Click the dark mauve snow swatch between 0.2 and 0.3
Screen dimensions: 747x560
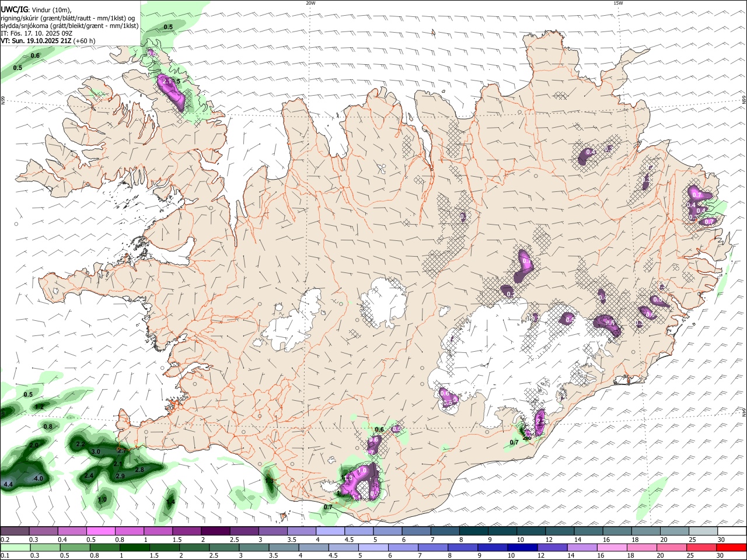point(15,531)
